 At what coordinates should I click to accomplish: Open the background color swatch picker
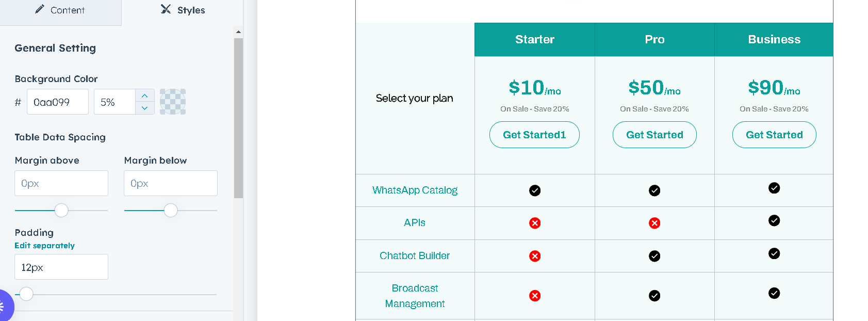[173, 102]
